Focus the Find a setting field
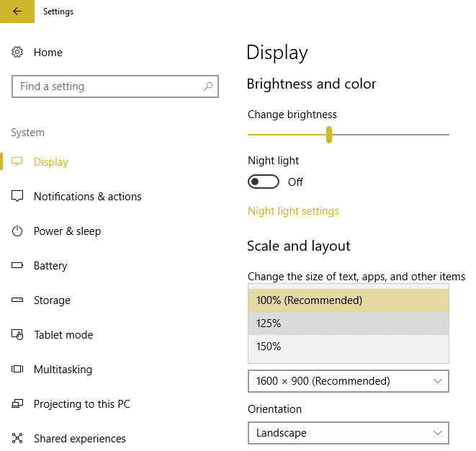This screenshot has width=476, height=451. coord(108,86)
